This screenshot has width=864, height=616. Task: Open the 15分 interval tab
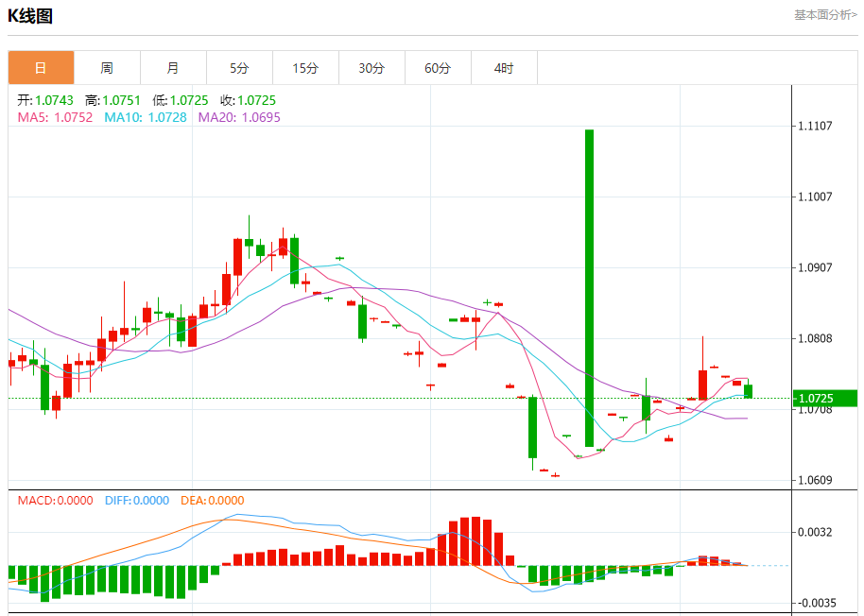tap(305, 68)
